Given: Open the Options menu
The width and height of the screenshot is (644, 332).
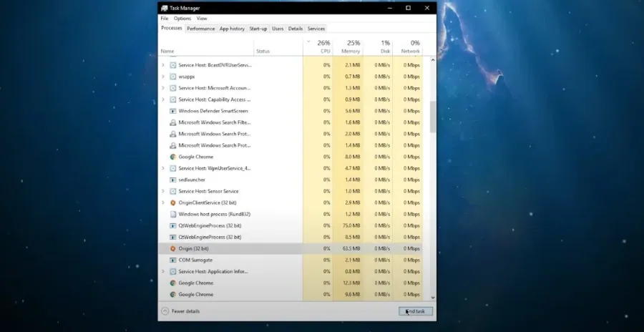Looking at the screenshot, I should point(182,19).
